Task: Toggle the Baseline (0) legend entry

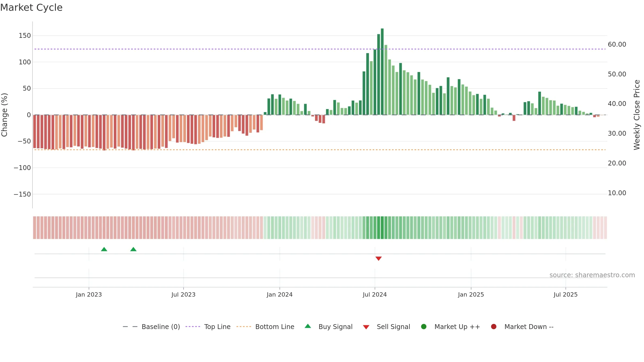Action: tap(151, 327)
